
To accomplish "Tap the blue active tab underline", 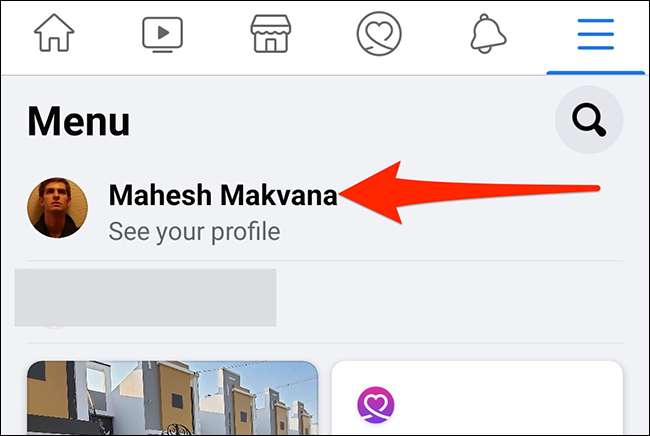I will (596, 73).
